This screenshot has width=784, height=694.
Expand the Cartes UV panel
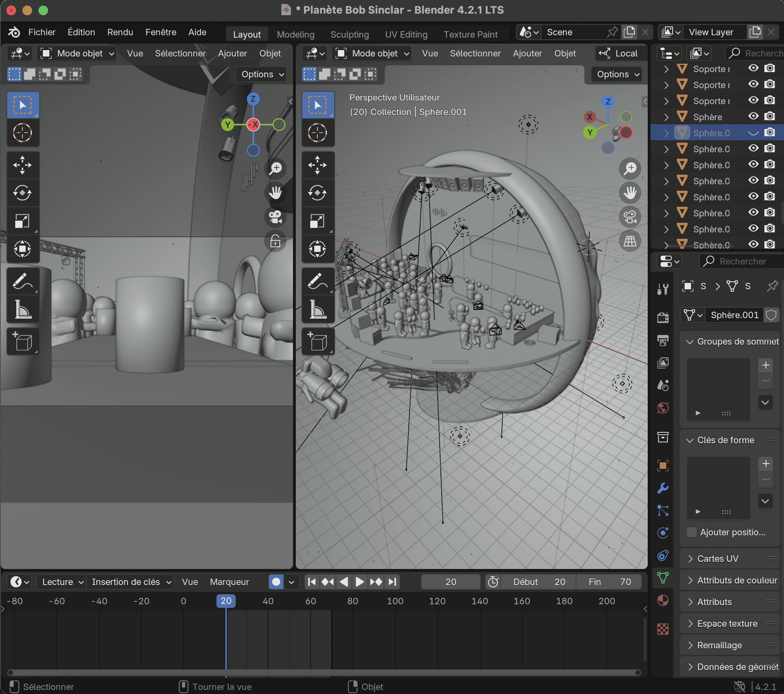(x=717, y=559)
